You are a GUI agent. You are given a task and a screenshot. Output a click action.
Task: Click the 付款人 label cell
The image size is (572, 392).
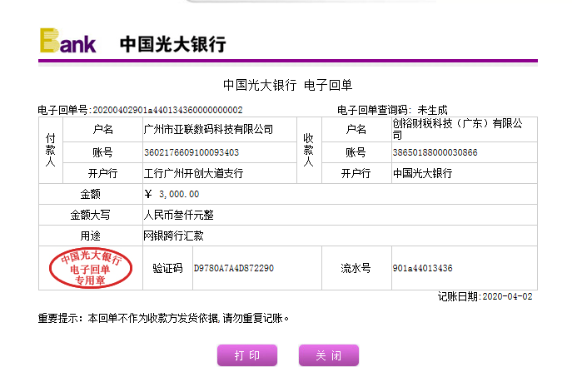(51, 151)
